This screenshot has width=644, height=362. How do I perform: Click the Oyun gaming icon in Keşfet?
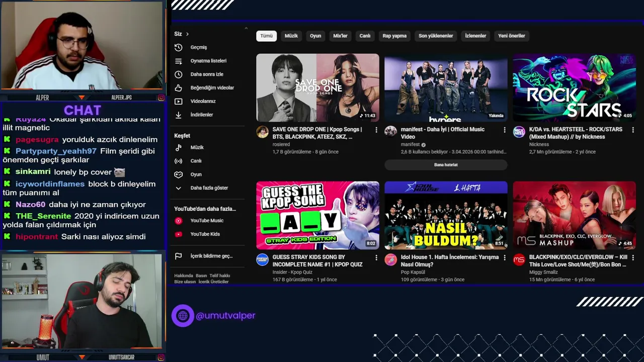(x=178, y=174)
